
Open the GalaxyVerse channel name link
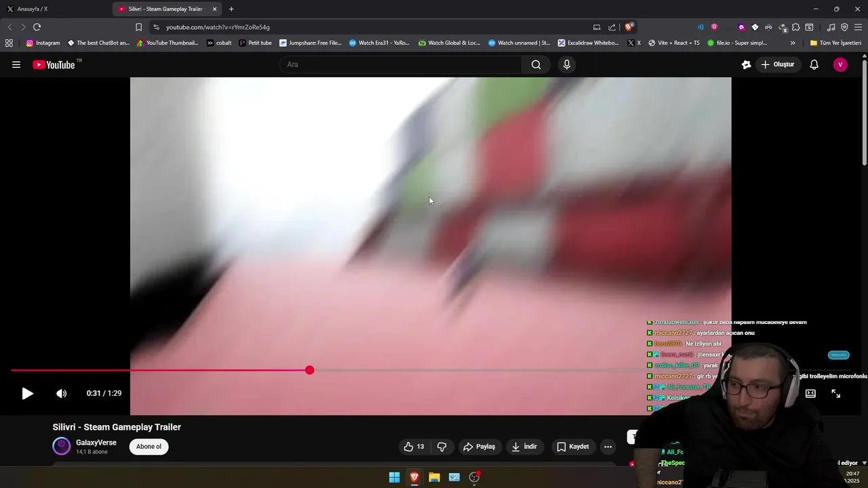point(96,443)
